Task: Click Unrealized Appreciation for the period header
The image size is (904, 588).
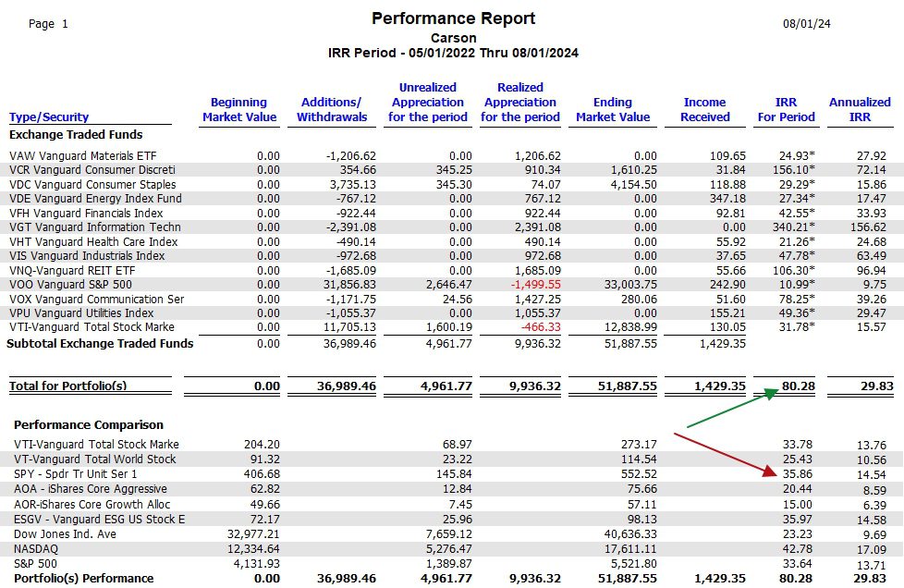Action: [x=428, y=102]
